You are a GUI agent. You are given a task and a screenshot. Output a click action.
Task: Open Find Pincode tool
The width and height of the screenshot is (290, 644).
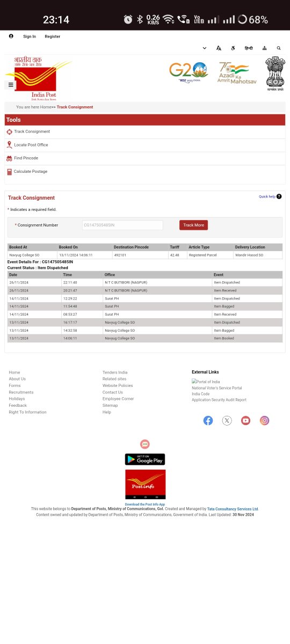pyautogui.click(x=26, y=158)
